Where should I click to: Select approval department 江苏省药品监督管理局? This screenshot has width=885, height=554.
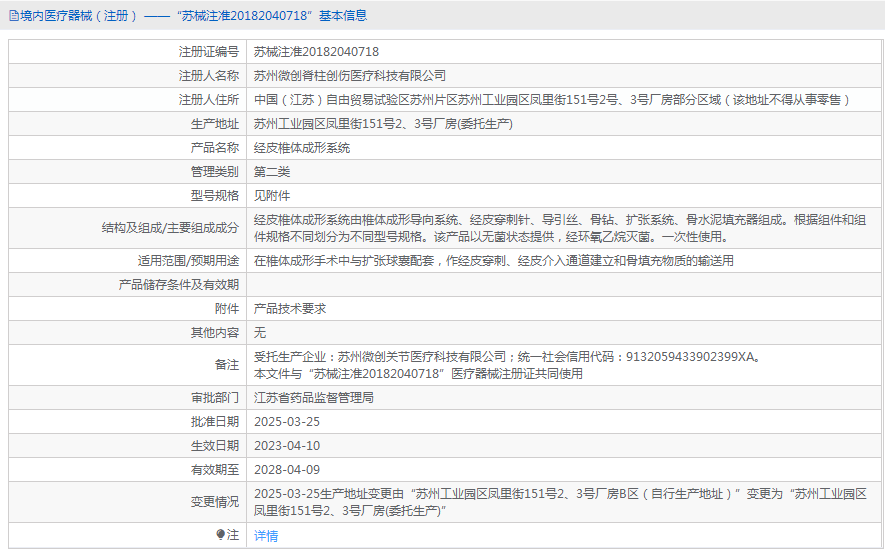[314, 398]
